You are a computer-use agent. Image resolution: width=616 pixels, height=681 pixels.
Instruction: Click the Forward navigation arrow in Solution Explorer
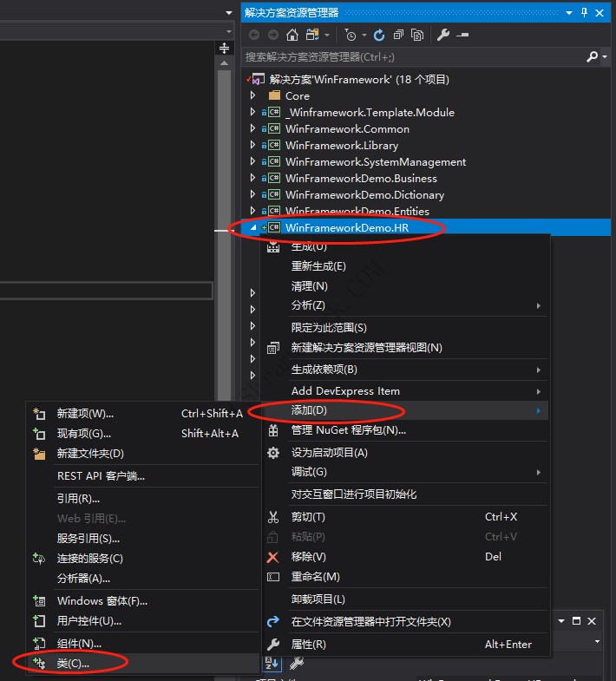[273, 35]
